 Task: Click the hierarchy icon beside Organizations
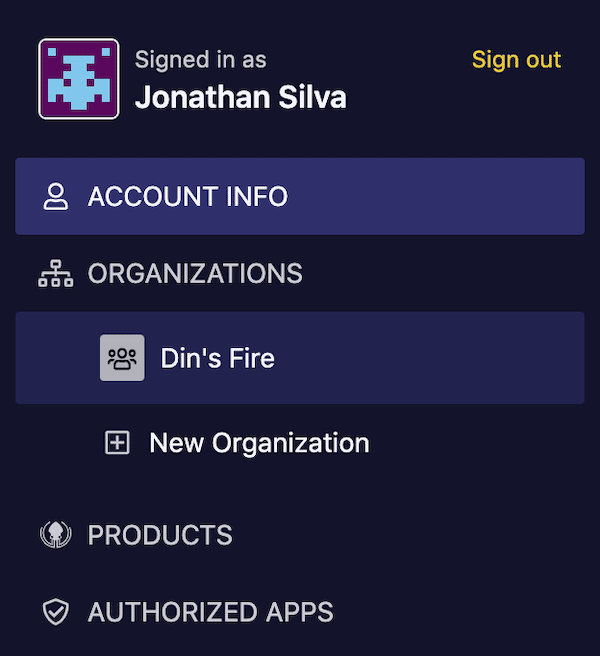(x=56, y=274)
